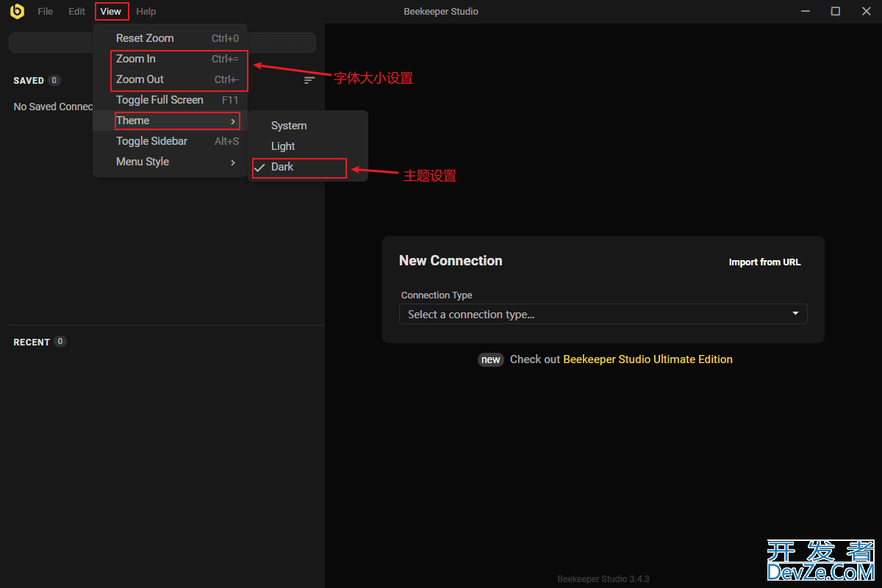Open the sort filter icon beside Saved
Viewport: 882px width, 588px height.
pos(309,80)
